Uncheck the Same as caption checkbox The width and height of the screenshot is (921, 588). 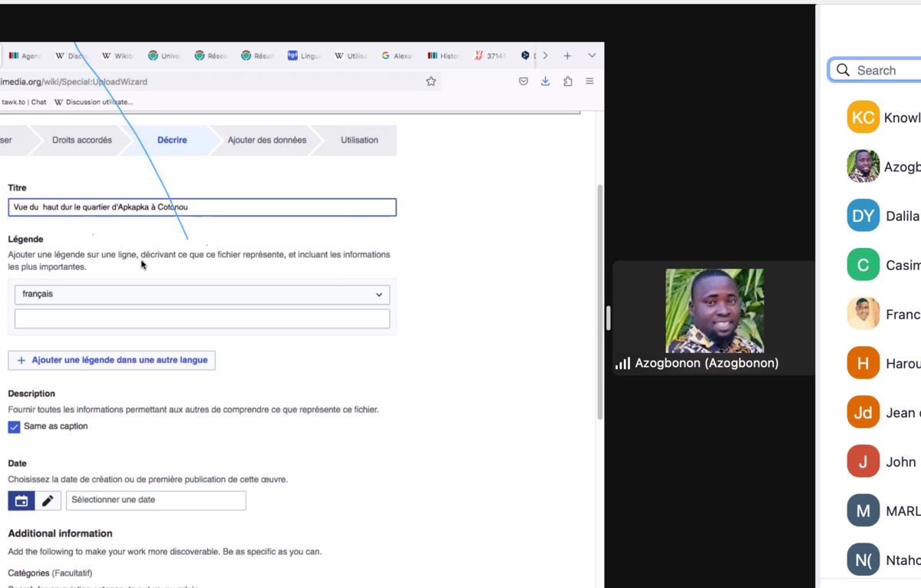point(14,427)
